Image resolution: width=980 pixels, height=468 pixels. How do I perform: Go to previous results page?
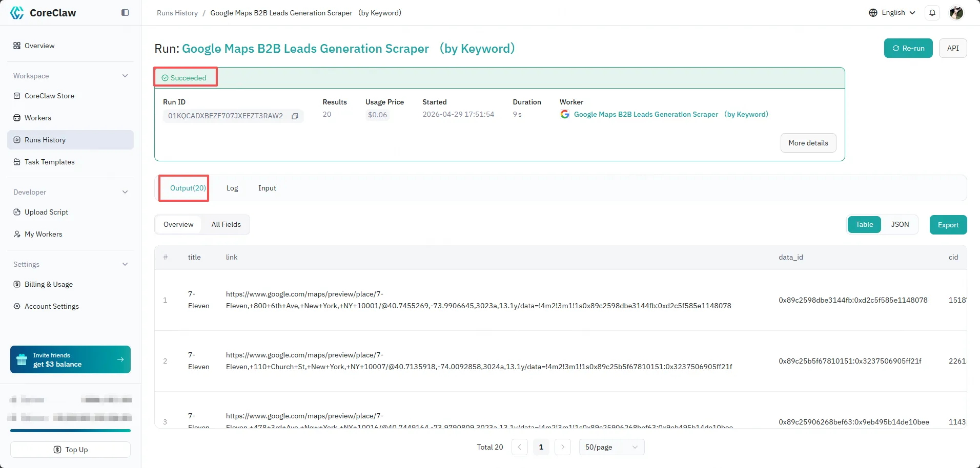519,447
